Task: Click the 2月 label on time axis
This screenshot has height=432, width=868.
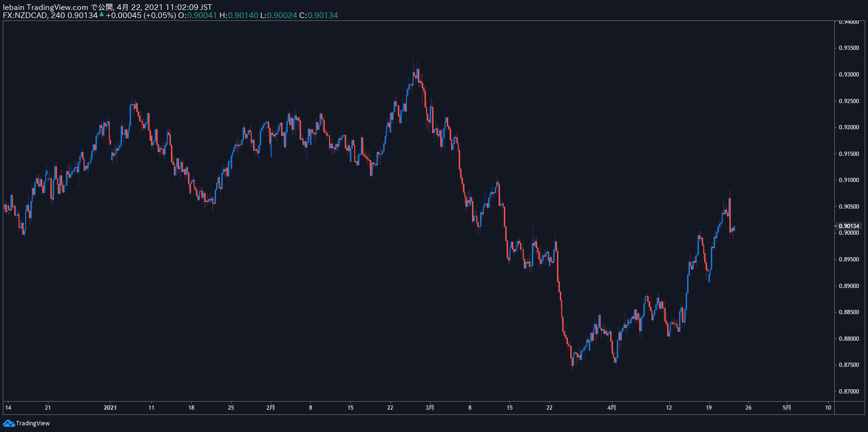Action: click(x=271, y=407)
